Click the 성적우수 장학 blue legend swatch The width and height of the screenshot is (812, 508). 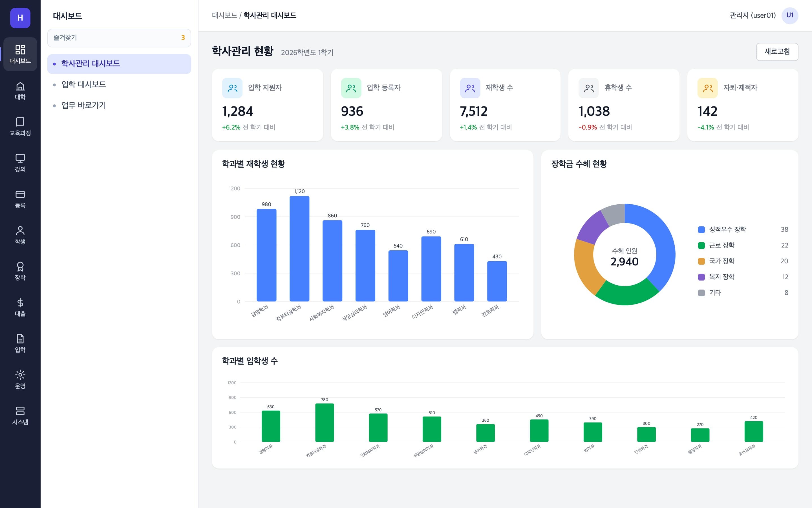click(701, 229)
